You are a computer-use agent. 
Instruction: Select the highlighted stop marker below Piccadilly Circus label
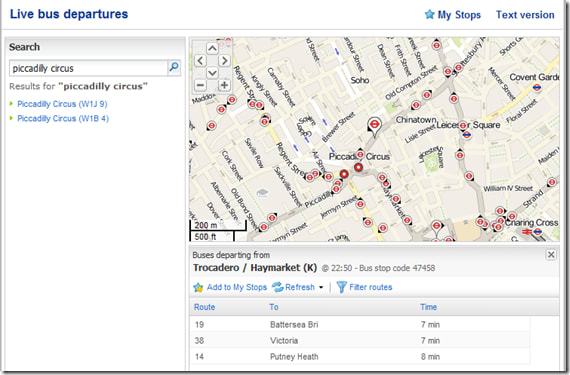point(358,168)
